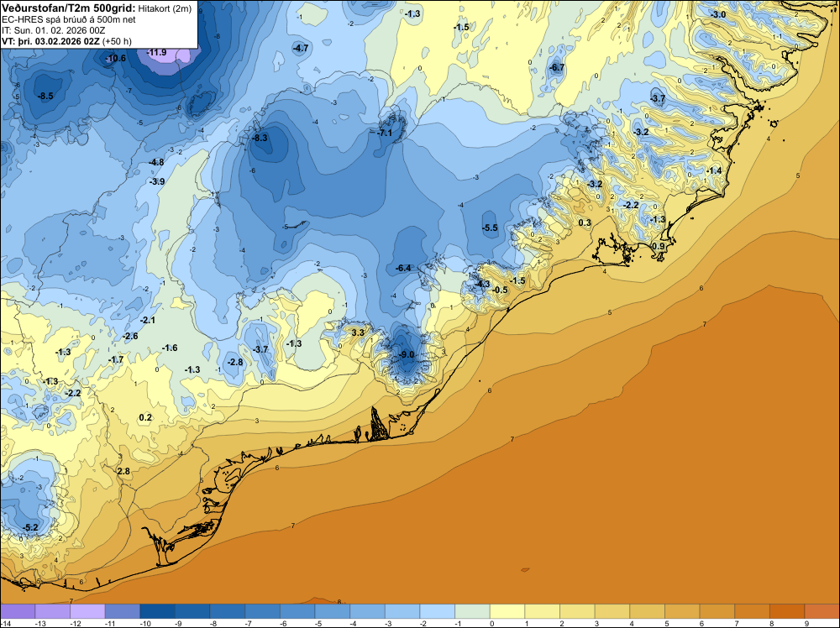Click the -2.8 temperature value
840x628 pixels.
coord(235,363)
